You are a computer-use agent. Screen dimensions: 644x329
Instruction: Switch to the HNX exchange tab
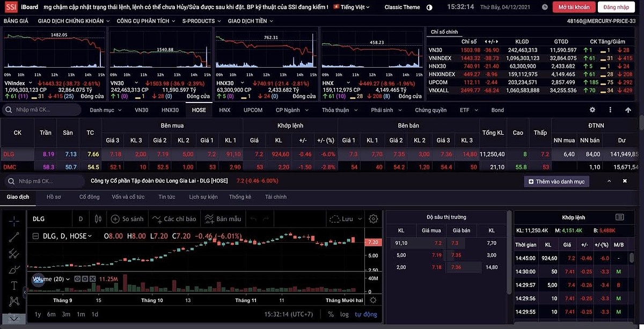pyautogui.click(x=224, y=110)
